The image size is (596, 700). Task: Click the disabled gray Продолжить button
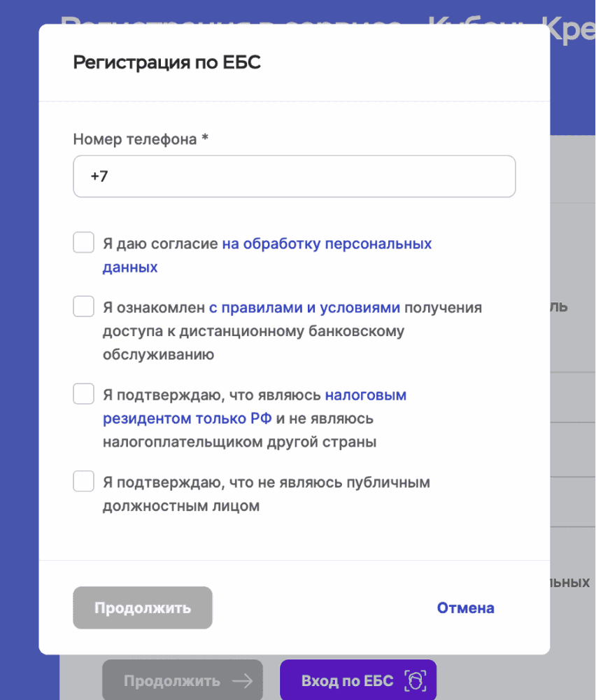pos(142,608)
